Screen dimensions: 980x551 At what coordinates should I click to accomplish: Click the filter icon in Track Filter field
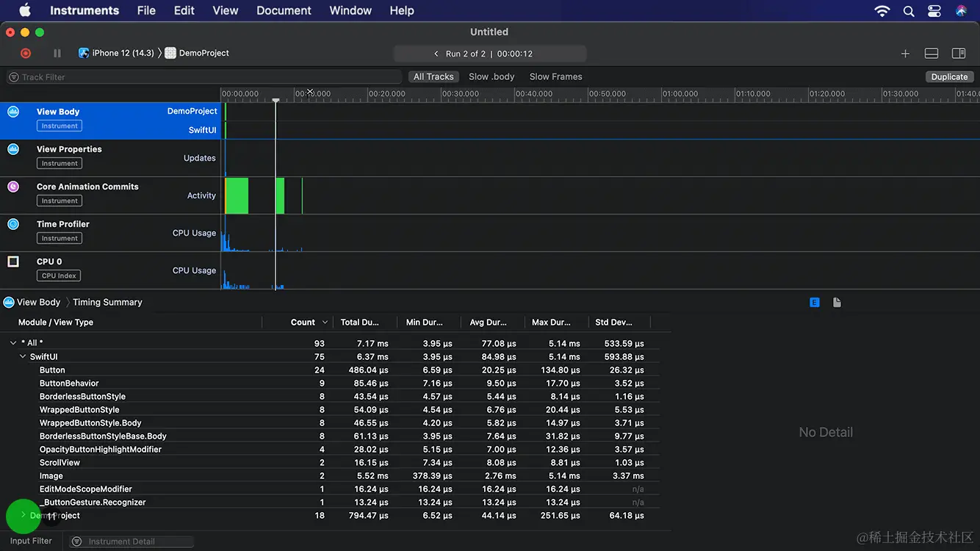[14, 77]
